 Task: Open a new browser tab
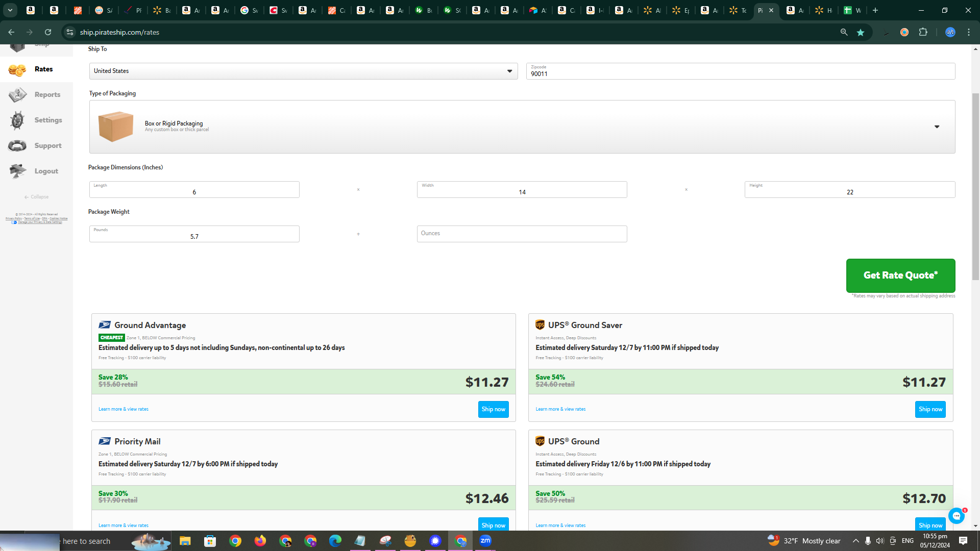click(875, 10)
